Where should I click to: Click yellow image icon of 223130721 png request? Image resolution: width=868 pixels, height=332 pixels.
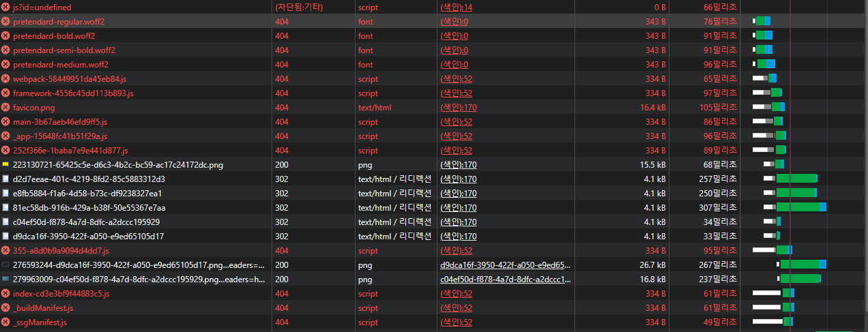(x=5, y=165)
